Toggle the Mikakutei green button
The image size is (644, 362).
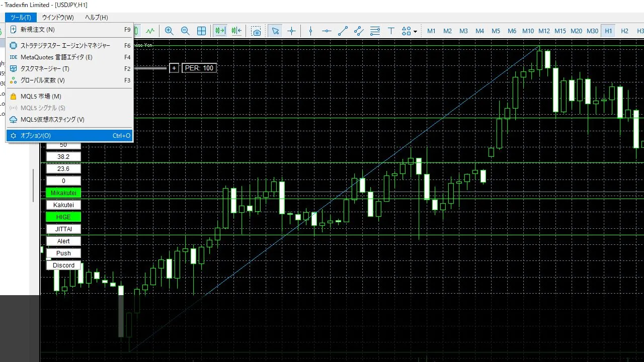click(x=63, y=193)
